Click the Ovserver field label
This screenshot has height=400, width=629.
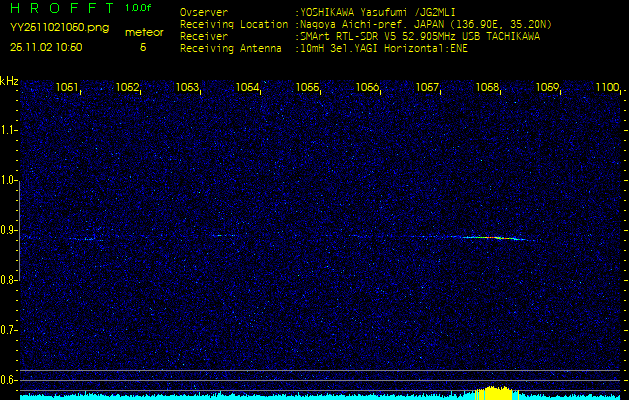click(x=204, y=12)
